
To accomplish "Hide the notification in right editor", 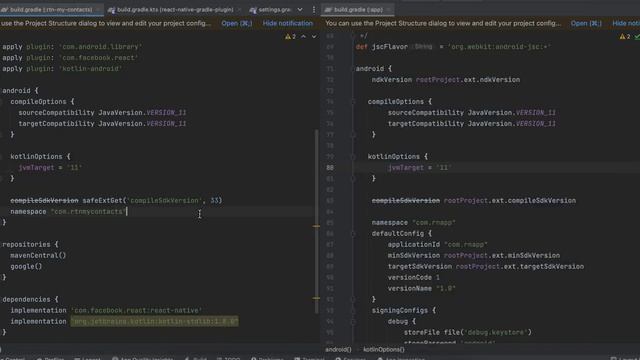I will [x=626, y=23].
